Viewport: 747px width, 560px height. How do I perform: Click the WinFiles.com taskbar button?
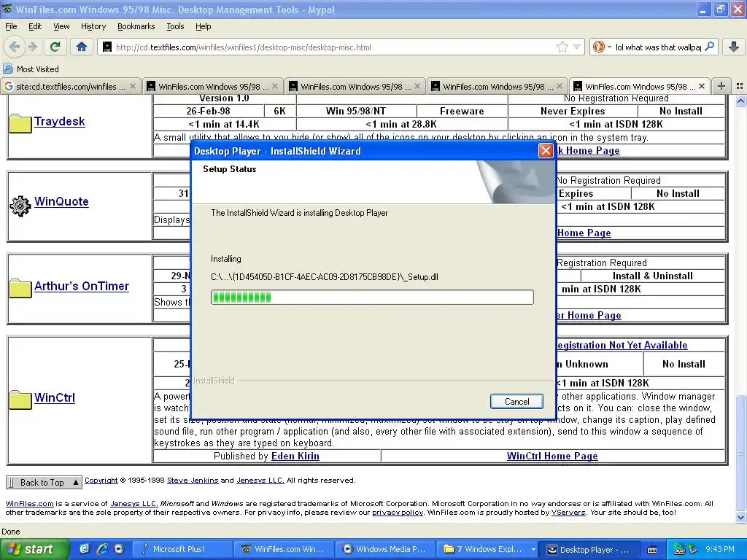pos(284,549)
